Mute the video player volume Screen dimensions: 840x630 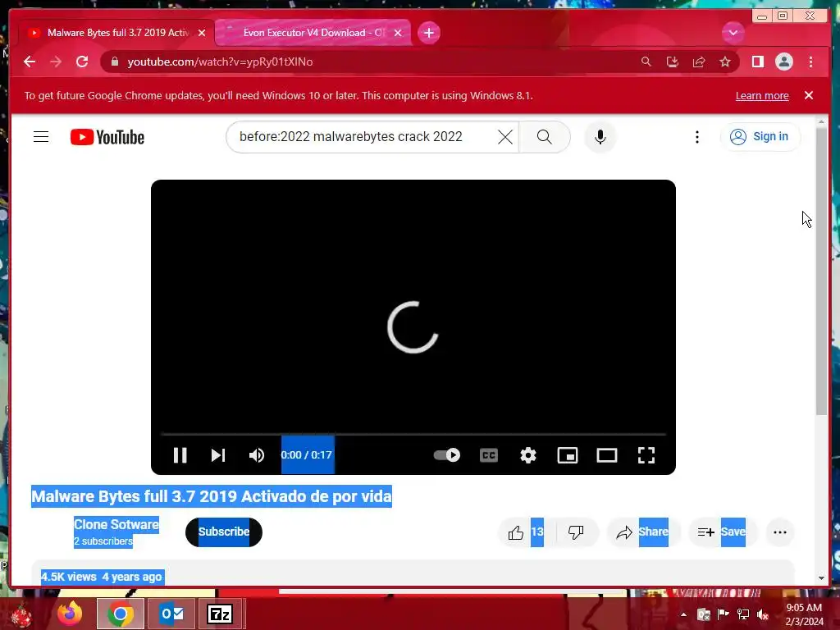coord(257,455)
